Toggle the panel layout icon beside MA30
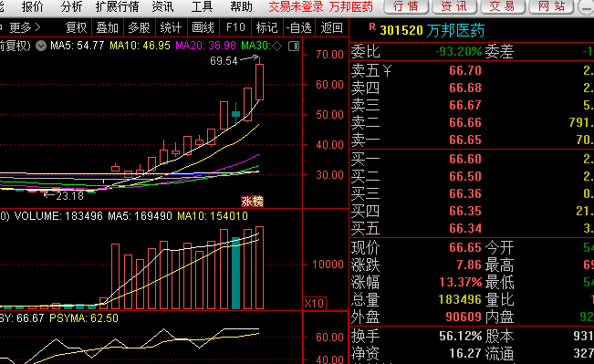The image size is (594, 364). 294,47
